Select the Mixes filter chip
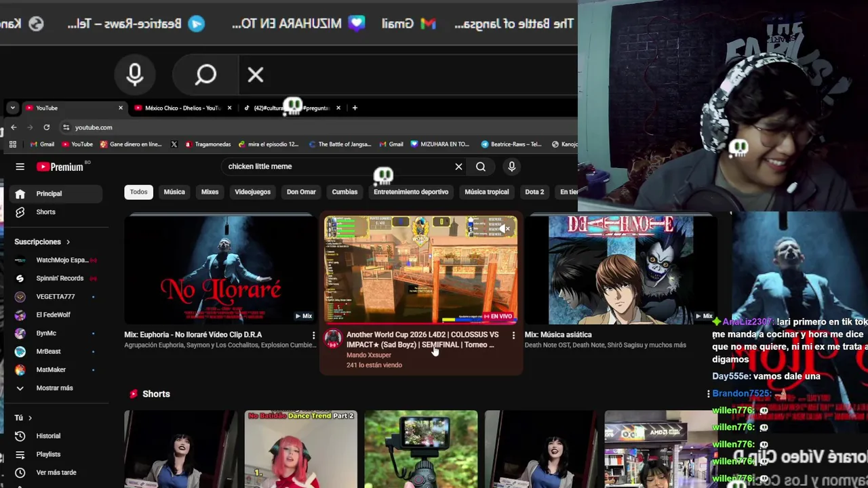This screenshot has height=488, width=868. [x=210, y=192]
